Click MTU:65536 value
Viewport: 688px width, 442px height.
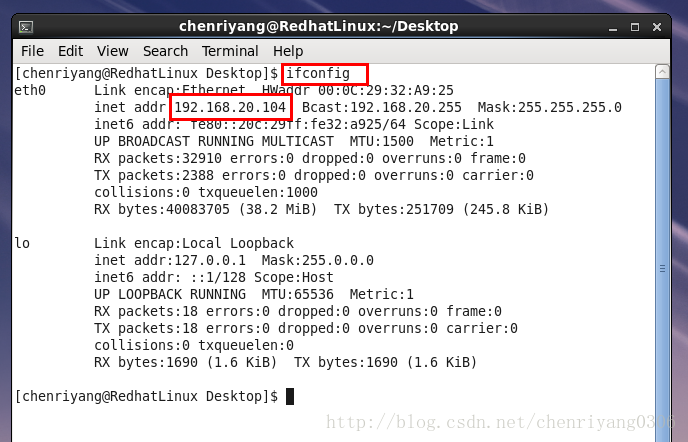click(297, 294)
